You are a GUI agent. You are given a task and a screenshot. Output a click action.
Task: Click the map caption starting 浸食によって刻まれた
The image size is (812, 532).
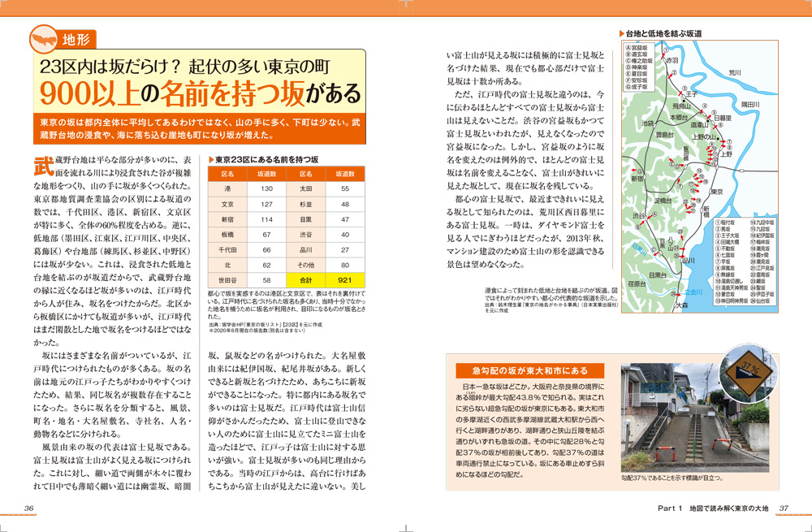(551, 301)
